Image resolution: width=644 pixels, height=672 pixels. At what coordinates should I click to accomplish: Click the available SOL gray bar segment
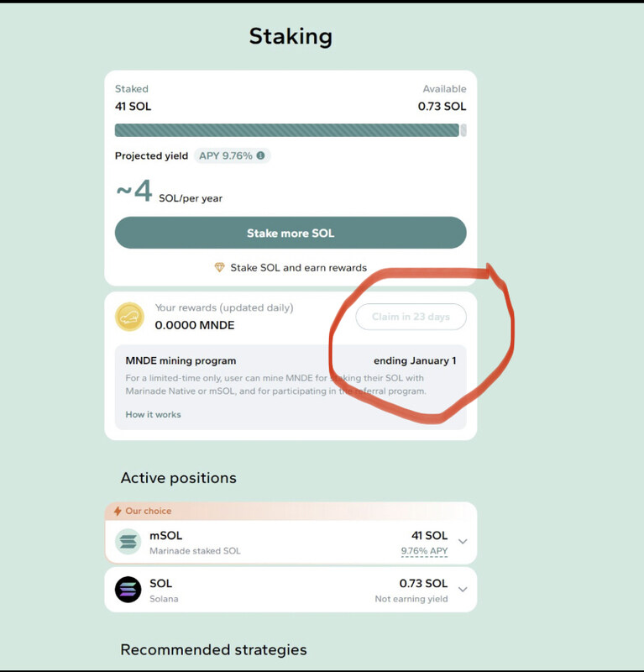point(463,130)
